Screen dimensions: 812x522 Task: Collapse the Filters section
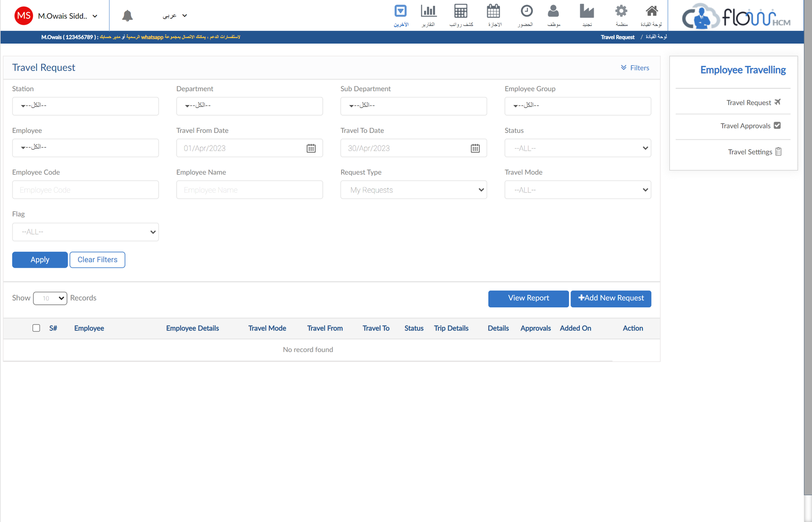pos(635,68)
